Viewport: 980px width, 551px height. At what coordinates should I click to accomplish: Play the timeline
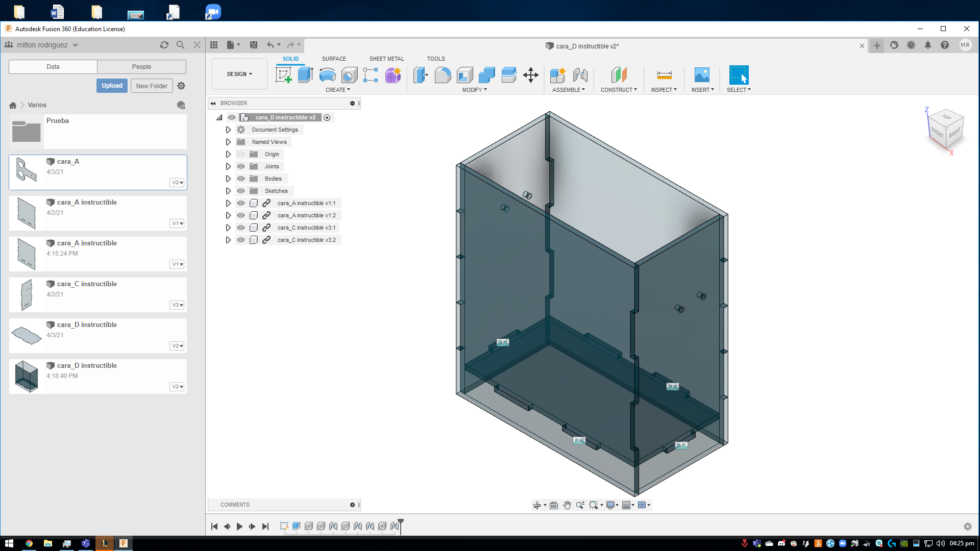tap(239, 527)
